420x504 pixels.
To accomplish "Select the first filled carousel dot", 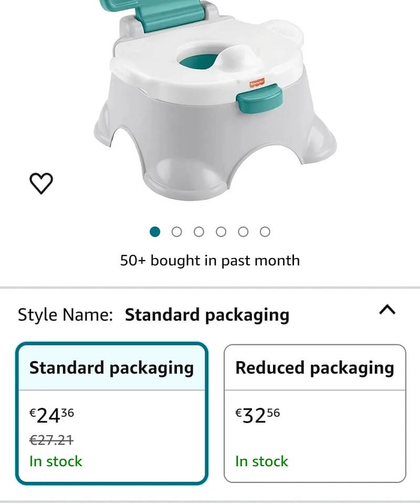I will [x=155, y=232].
